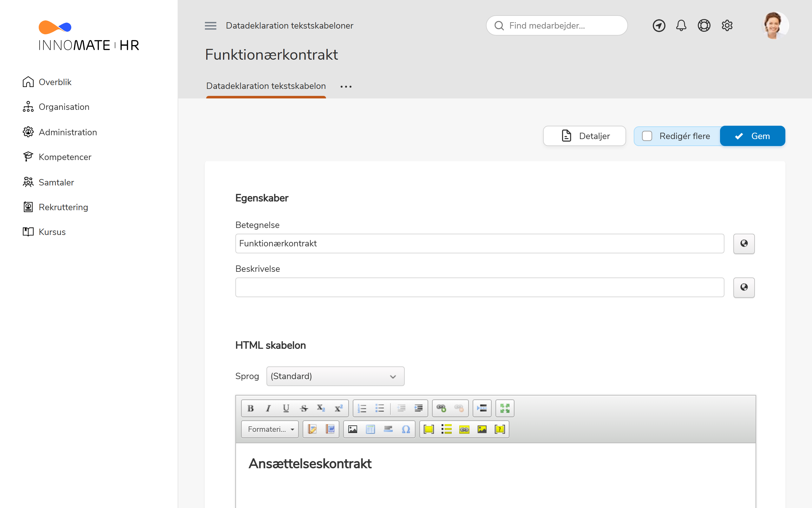Open the Sprog language dropdown
The image size is (812, 508).
335,376
